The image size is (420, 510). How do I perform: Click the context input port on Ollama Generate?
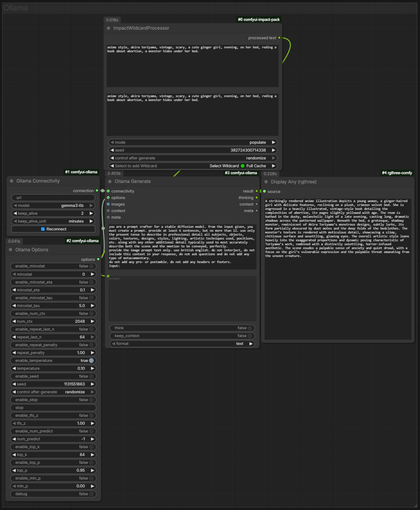click(x=108, y=211)
